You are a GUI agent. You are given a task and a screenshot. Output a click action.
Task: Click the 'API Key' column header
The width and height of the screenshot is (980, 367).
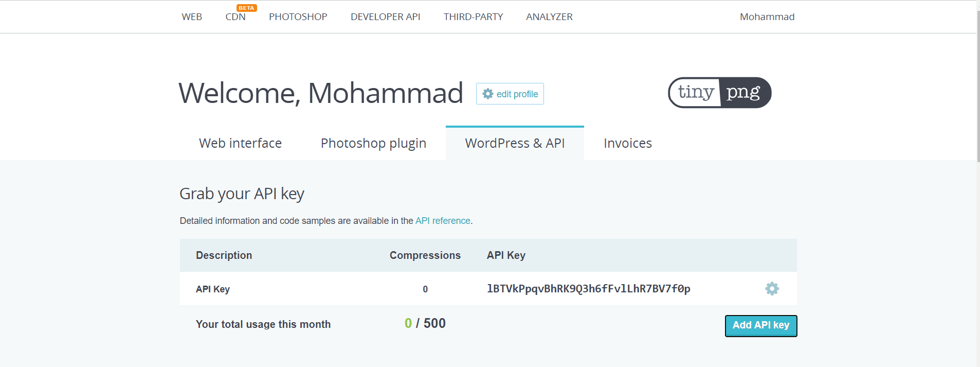506,255
